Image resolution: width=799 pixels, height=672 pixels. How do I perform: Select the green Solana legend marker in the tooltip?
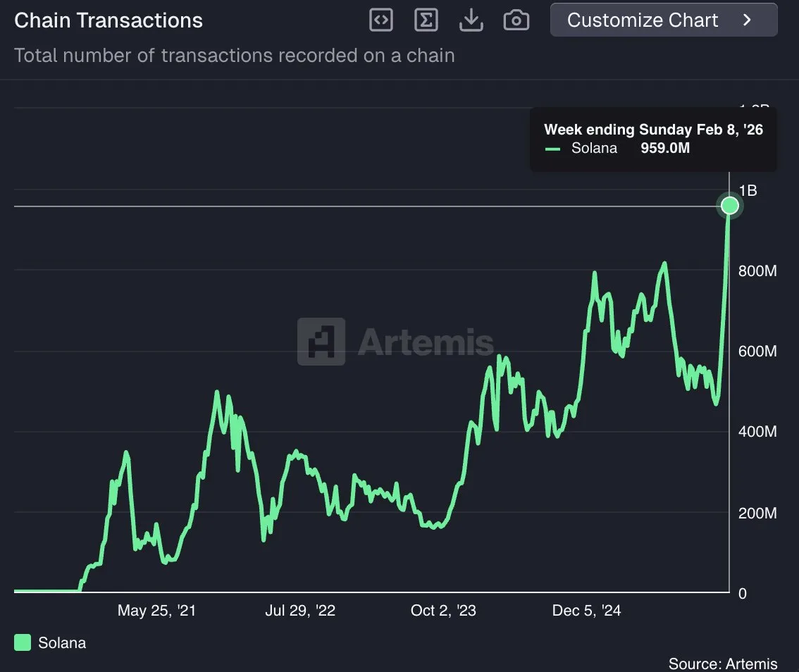coord(552,149)
